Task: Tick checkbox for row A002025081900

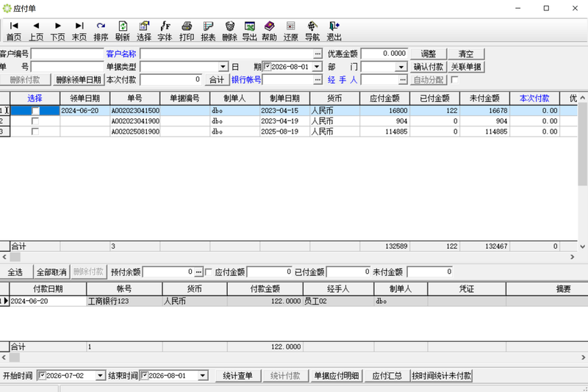Action: 35,132
